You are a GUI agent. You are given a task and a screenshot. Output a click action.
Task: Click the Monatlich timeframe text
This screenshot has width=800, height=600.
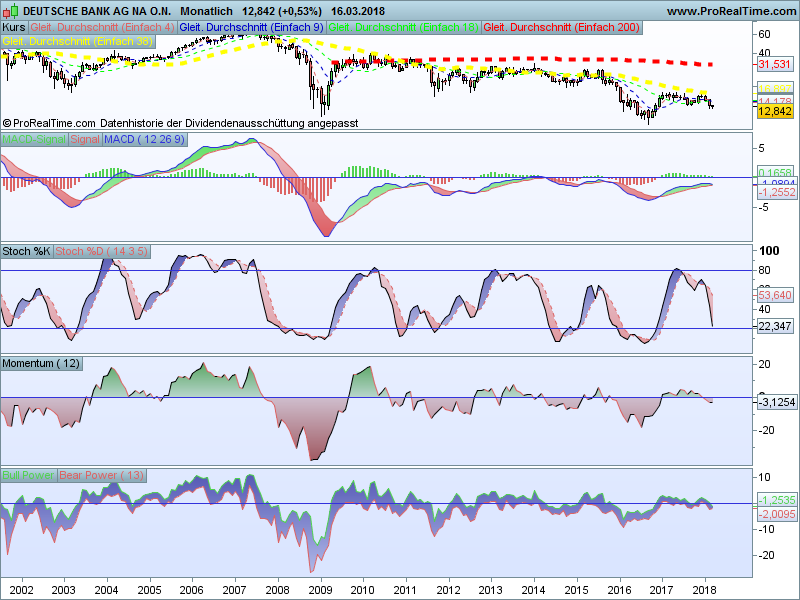(x=206, y=11)
